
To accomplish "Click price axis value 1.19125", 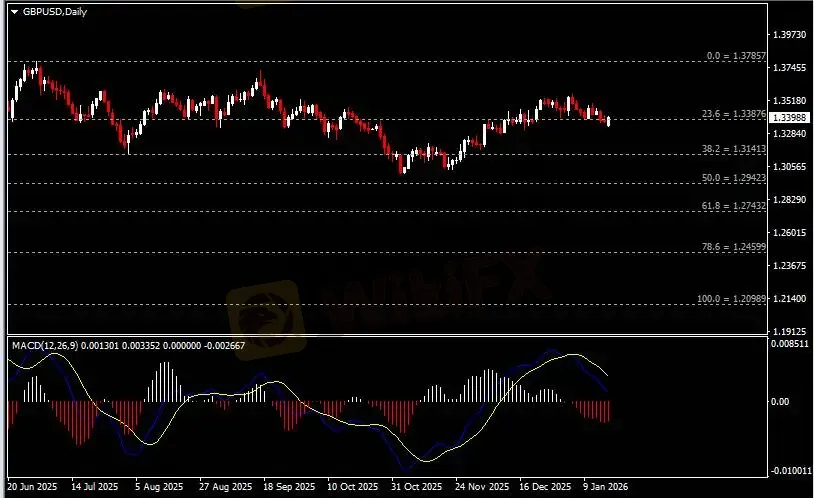I will coord(790,331).
